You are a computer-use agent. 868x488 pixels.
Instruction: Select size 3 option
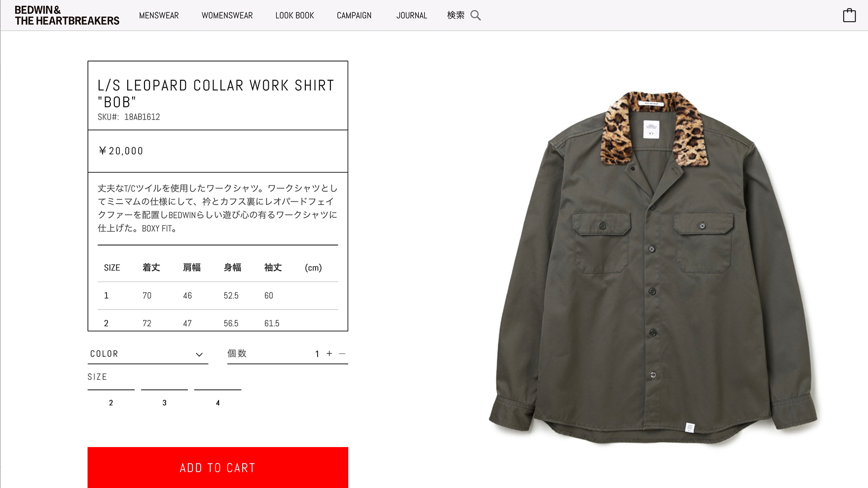tap(164, 403)
